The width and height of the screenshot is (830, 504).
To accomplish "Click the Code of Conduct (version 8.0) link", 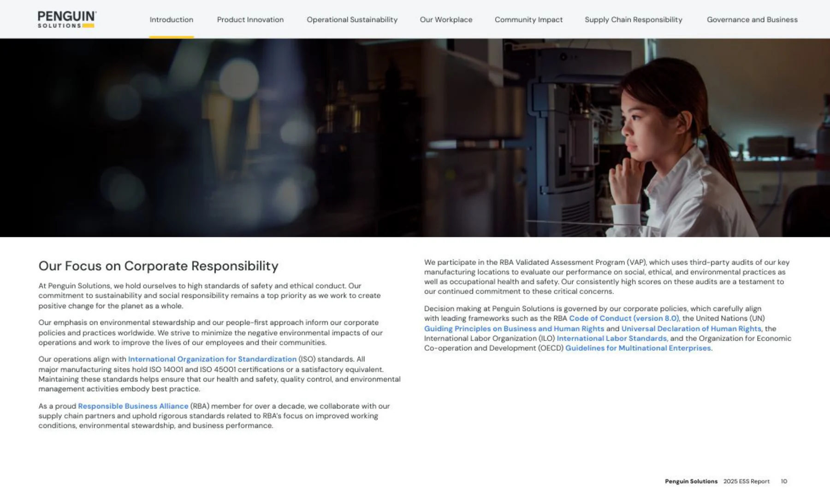I will coord(624,318).
